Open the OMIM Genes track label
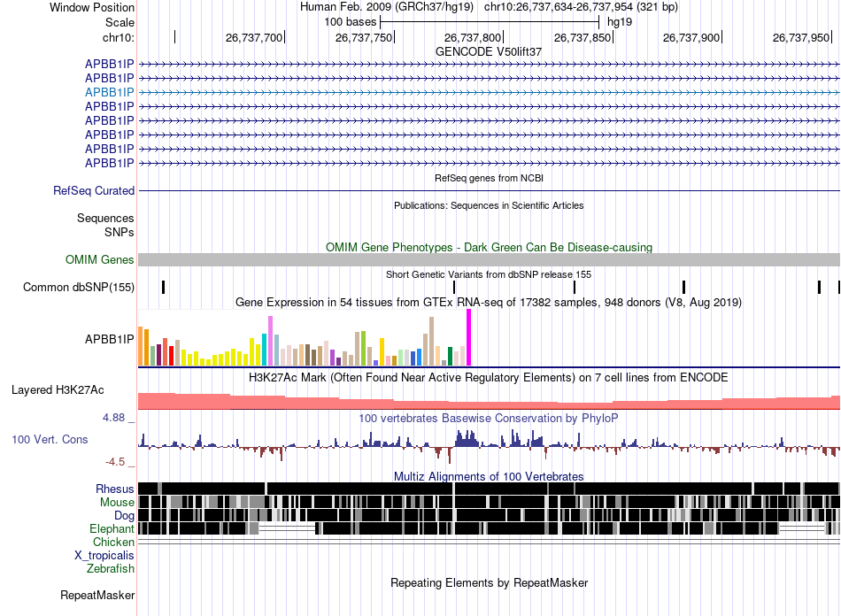Viewport: 841px width, 616px height. click(100, 260)
